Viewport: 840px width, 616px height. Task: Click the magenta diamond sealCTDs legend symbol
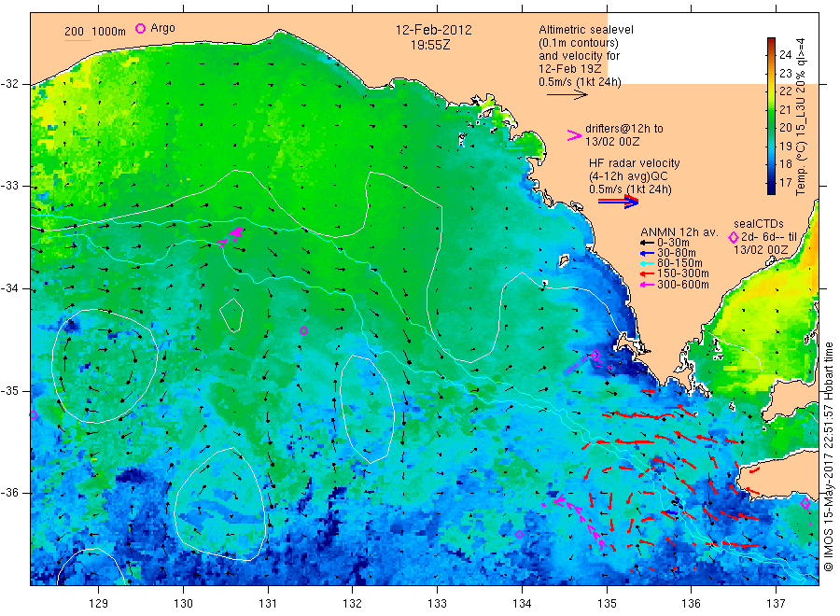734,237
